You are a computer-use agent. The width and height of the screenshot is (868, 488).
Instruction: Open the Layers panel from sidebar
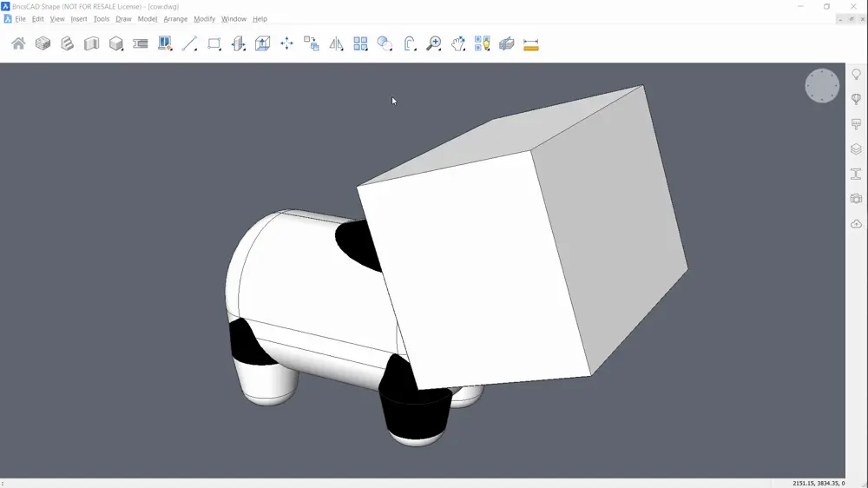pos(856,149)
